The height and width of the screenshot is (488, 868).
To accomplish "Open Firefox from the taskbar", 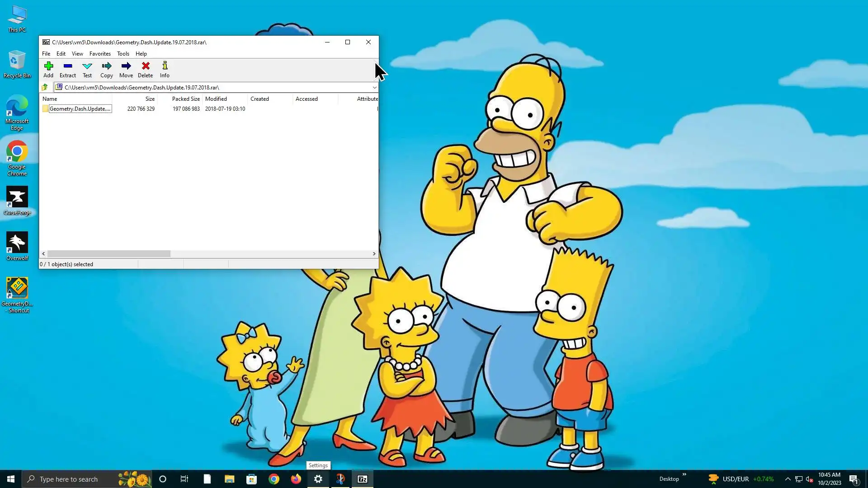I will (x=296, y=479).
